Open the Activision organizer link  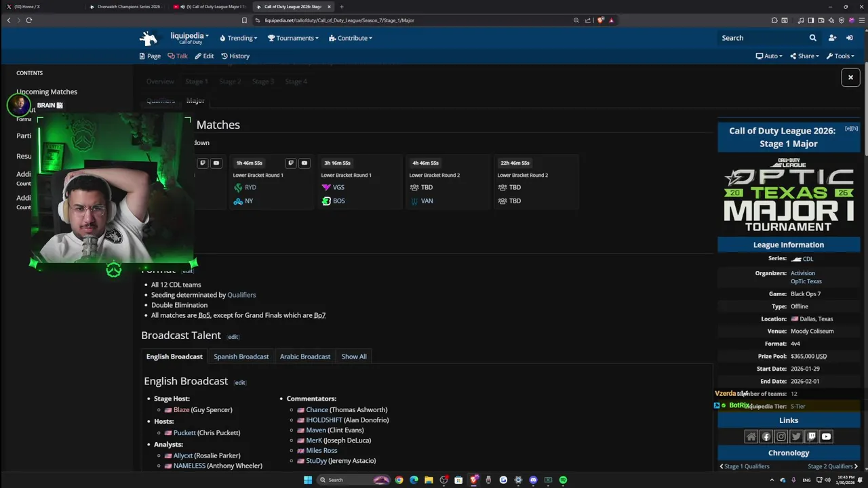pyautogui.click(x=803, y=273)
